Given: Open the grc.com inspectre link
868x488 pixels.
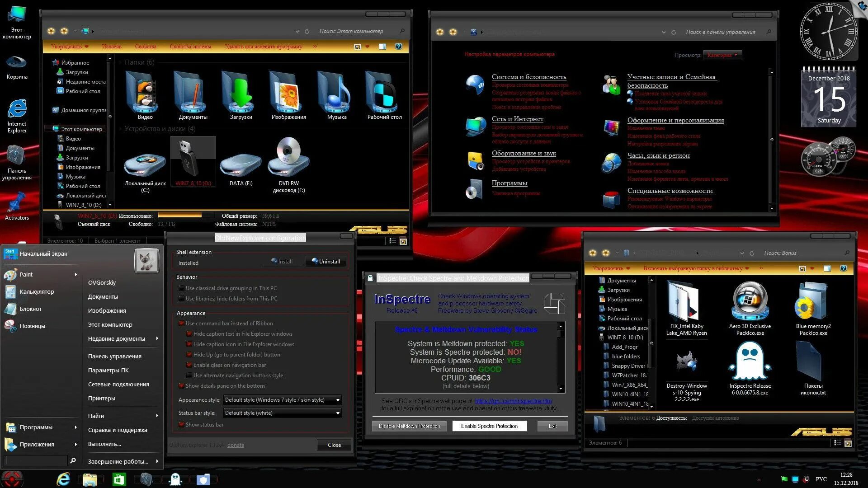Looking at the screenshot, I should click(x=513, y=401).
